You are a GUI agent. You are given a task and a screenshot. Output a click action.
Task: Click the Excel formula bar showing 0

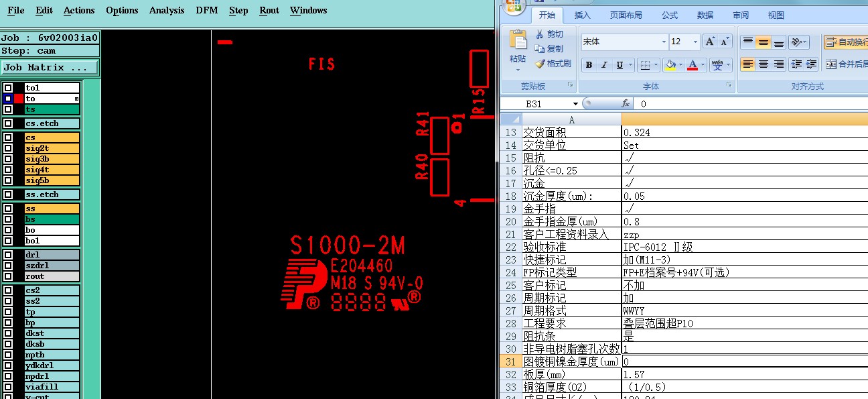click(752, 104)
